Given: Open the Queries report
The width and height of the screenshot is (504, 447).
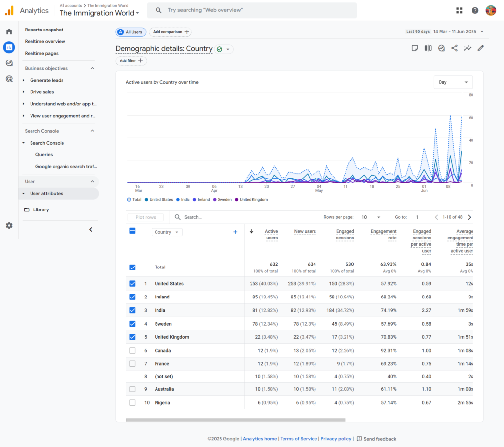Looking at the screenshot, I should click(44, 155).
